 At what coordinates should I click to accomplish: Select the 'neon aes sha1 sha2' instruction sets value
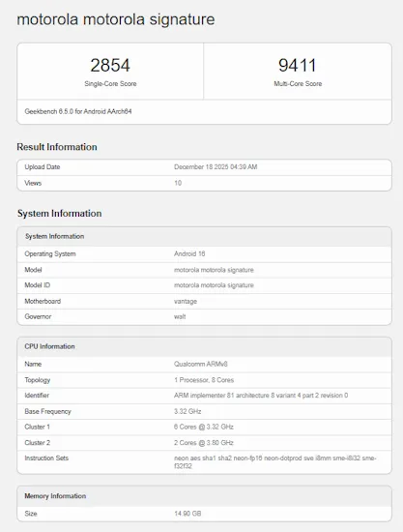point(274,462)
